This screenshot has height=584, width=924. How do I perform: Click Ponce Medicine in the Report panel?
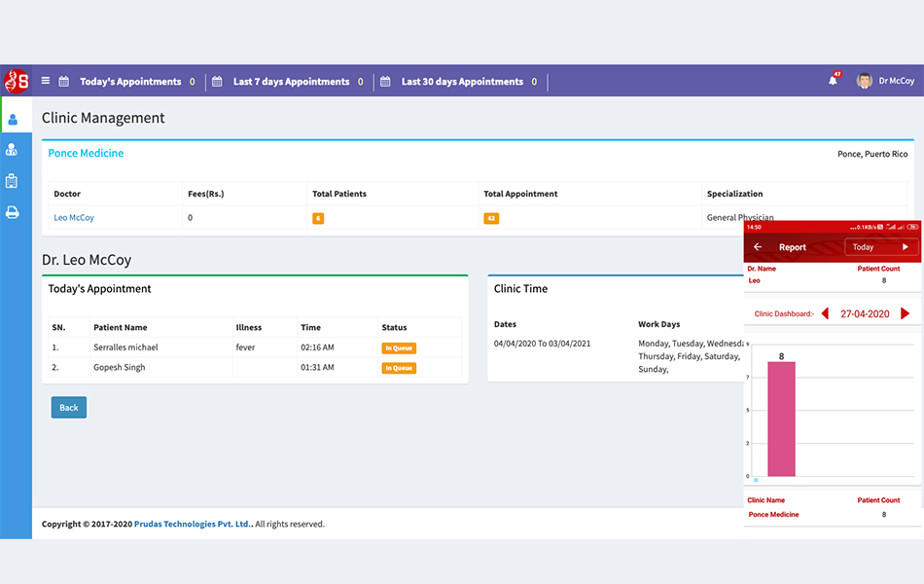pyautogui.click(x=774, y=514)
